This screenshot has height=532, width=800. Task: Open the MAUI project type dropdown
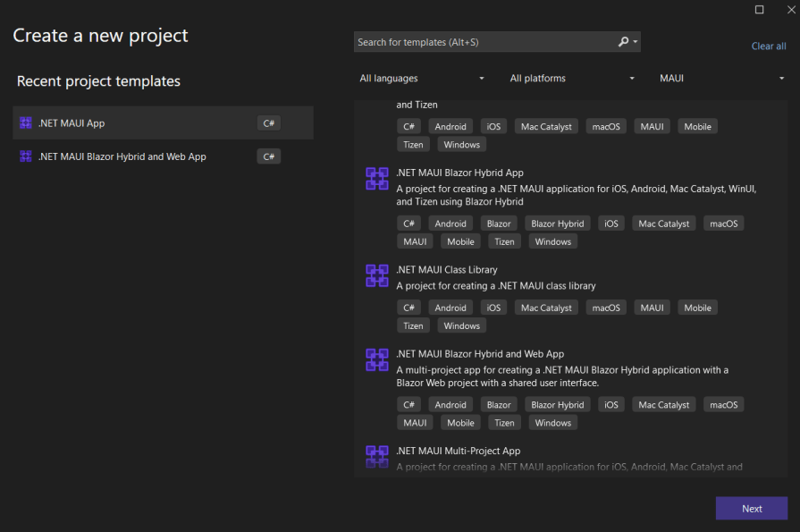722,78
